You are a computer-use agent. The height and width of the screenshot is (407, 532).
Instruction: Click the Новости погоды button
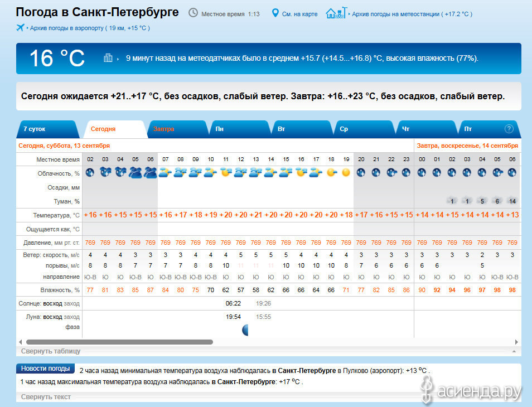click(x=46, y=369)
